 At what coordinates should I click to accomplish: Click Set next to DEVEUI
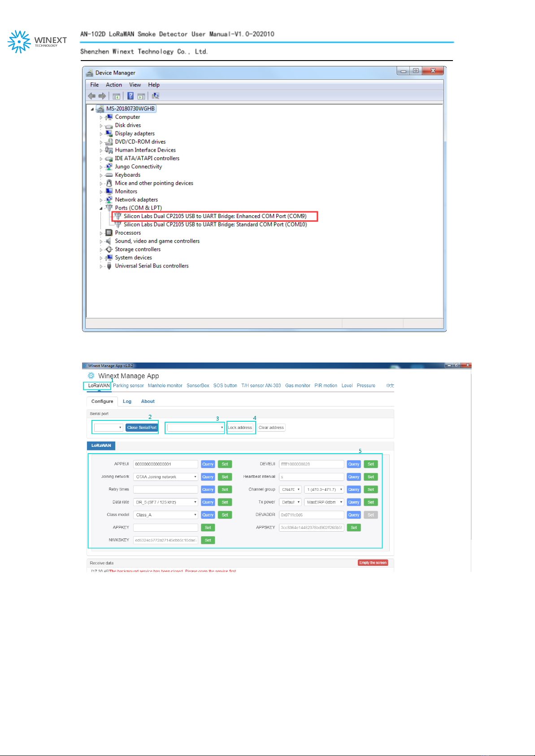[371, 464]
